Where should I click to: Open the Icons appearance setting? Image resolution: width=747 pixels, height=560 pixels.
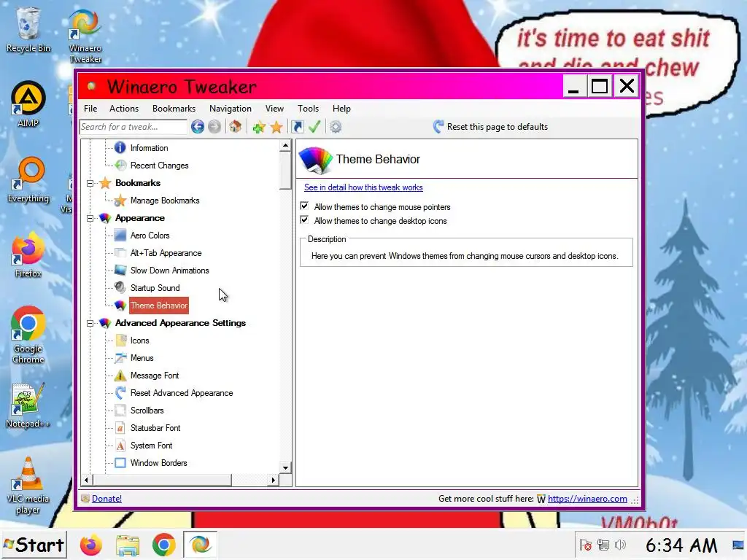tap(139, 341)
